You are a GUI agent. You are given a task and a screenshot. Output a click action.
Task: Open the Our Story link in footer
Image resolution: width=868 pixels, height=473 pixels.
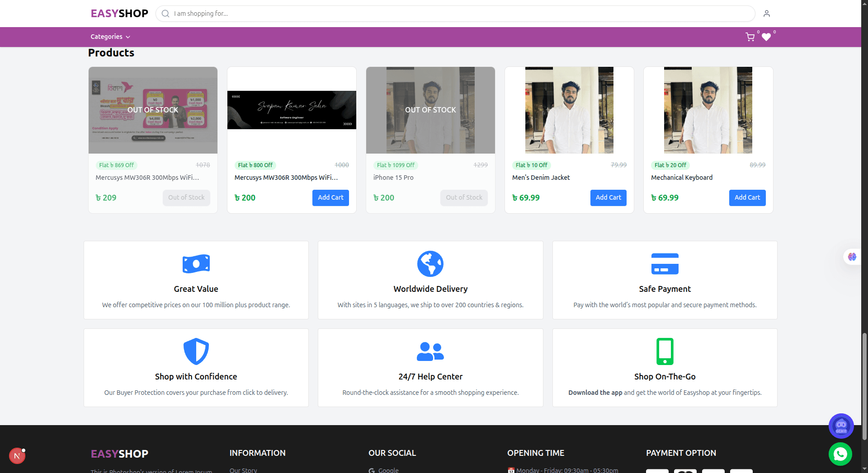pos(243,470)
